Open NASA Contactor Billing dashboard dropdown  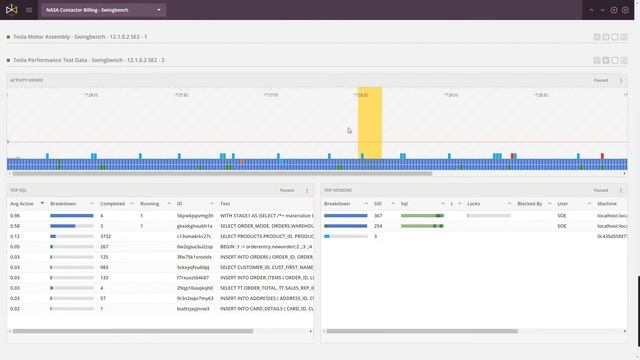[x=103, y=10]
